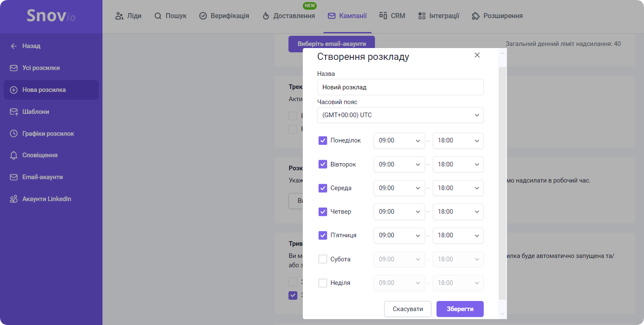The image size is (644, 325).
Task: Click the envelope icon beside Кампанії
Action: point(331,16)
